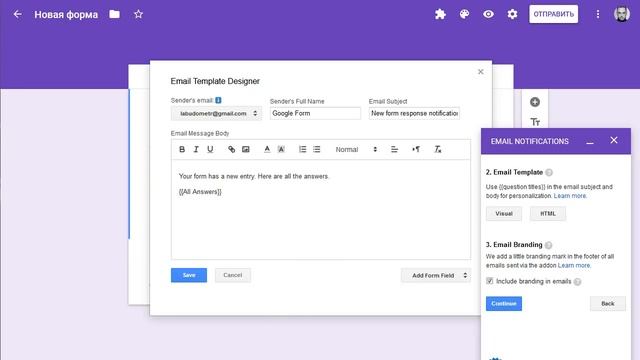
Task: Open the add-ons puzzle icon
Action: [440, 14]
